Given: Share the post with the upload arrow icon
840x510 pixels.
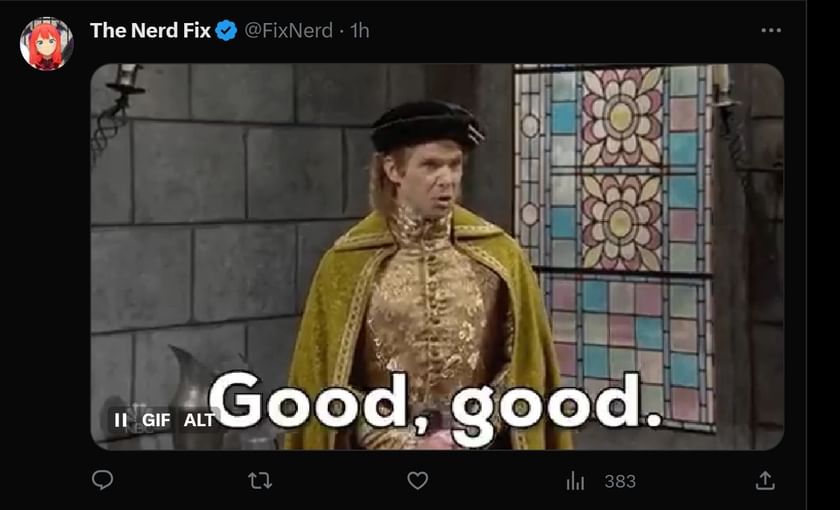Looking at the screenshot, I should click(765, 481).
